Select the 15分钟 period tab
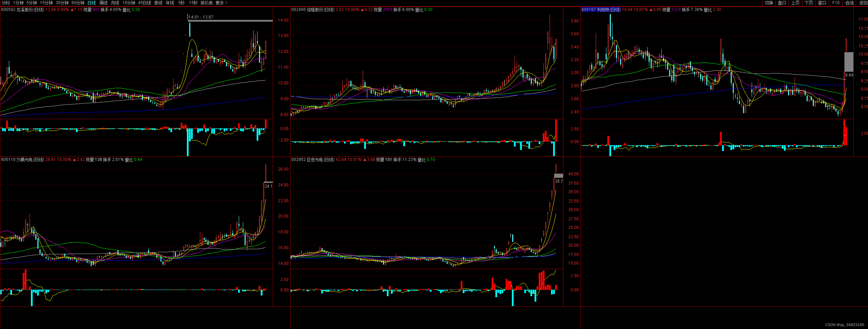This screenshot has width=868, height=329. [46, 3]
